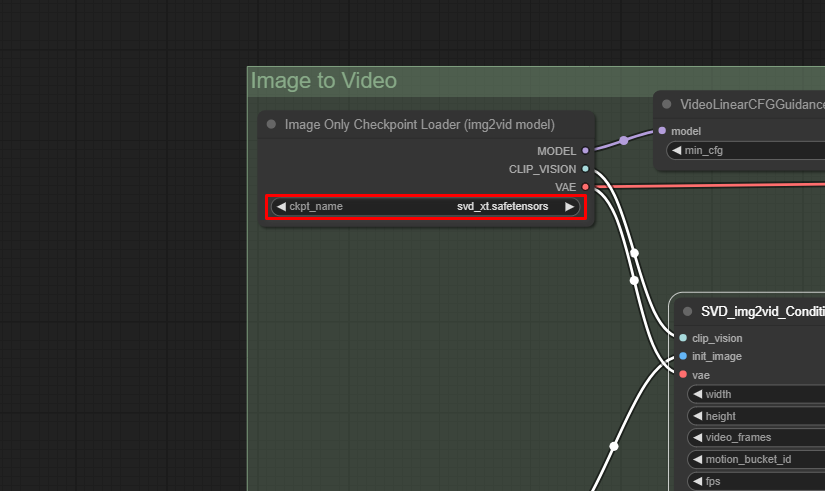This screenshot has height=491, width=825.
Task: Click the MODEL output socket
Action: (x=585, y=151)
